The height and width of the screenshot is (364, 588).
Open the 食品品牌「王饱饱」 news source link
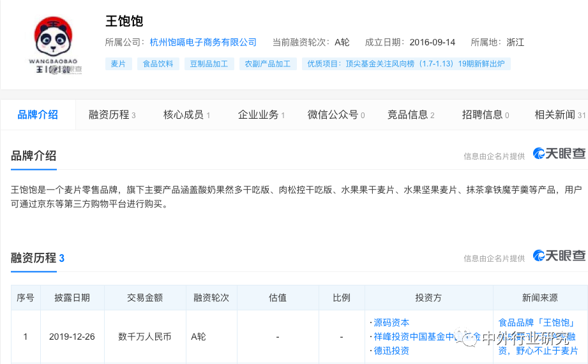[x=538, y=337]
